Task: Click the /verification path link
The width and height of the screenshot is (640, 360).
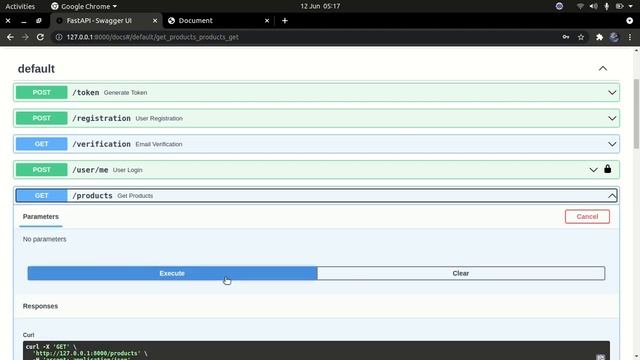Action: click(101, 144)
